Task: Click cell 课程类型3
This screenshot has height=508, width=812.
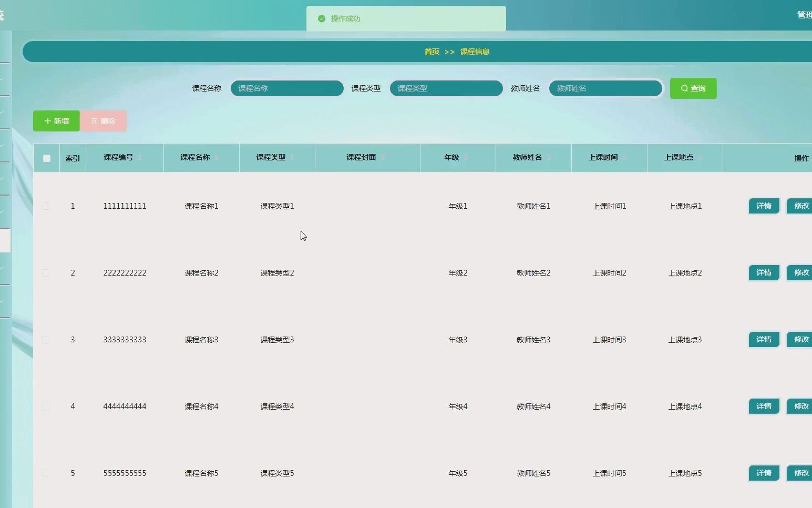Action: pos(277,340)
